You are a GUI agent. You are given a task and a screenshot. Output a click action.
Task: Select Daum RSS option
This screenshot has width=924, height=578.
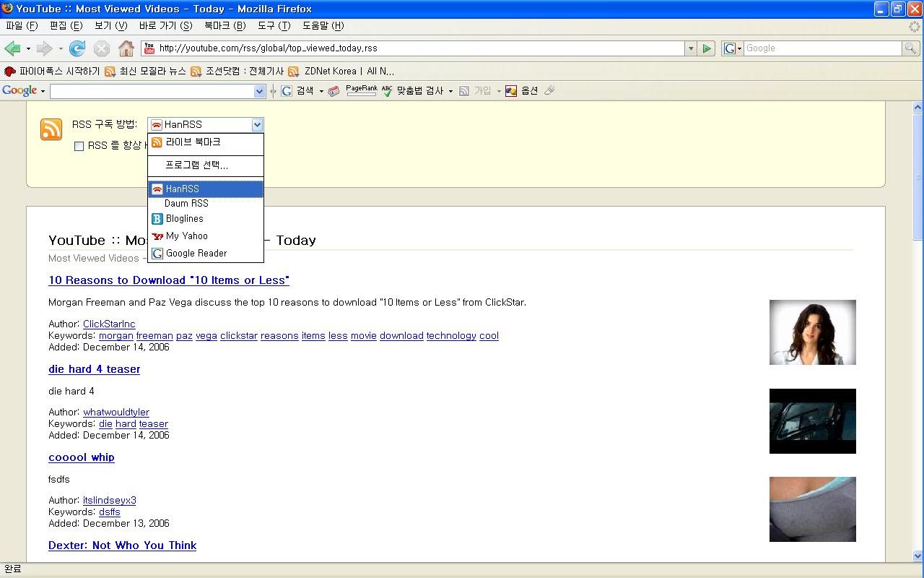(206, 204)
